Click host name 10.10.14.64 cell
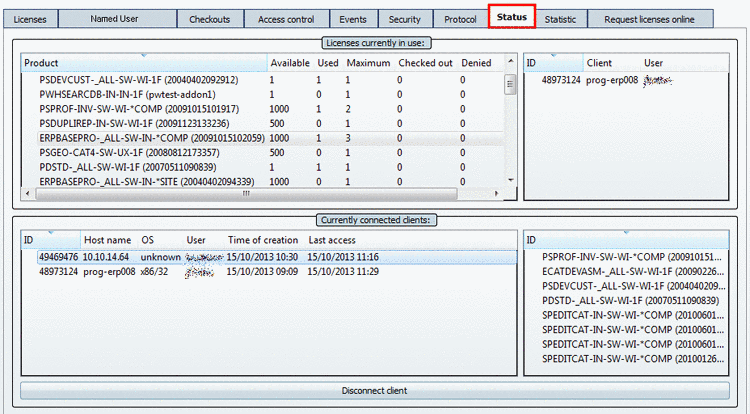750x414 pixels. click(x=106, y=257)
